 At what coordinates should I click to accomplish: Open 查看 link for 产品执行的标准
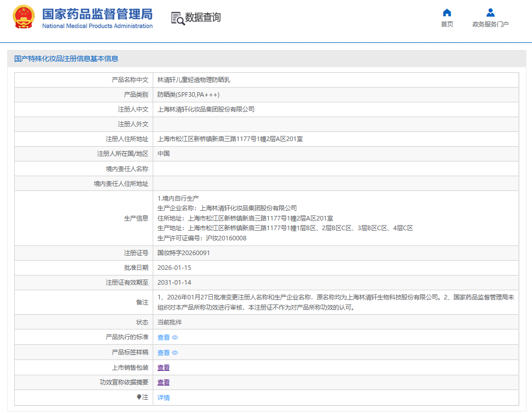click(163, 338)
